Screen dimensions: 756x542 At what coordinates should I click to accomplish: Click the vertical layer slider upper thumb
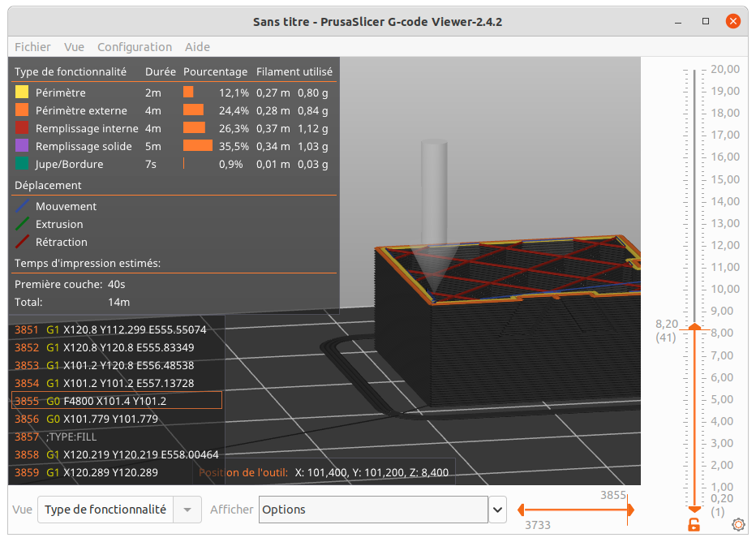click(x=694, y=328)
